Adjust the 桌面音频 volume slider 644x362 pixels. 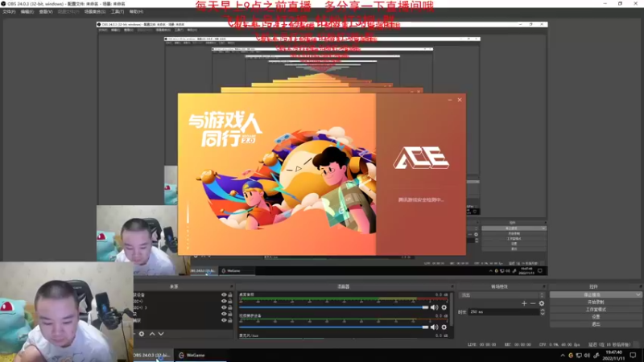(x=333, y=307)
